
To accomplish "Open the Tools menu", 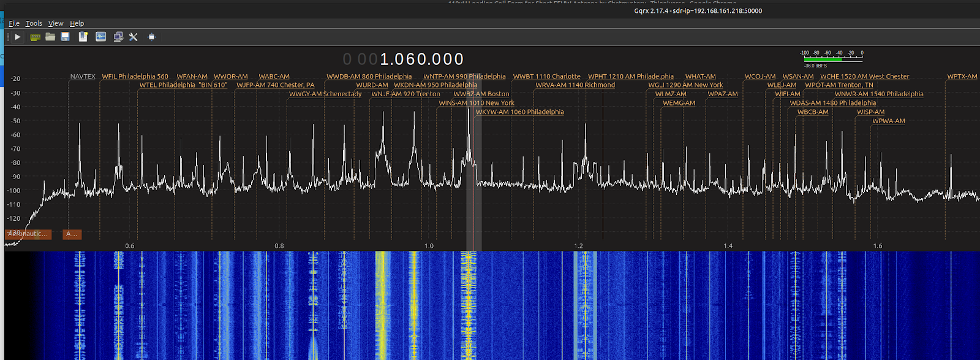I will coord(34,23).
